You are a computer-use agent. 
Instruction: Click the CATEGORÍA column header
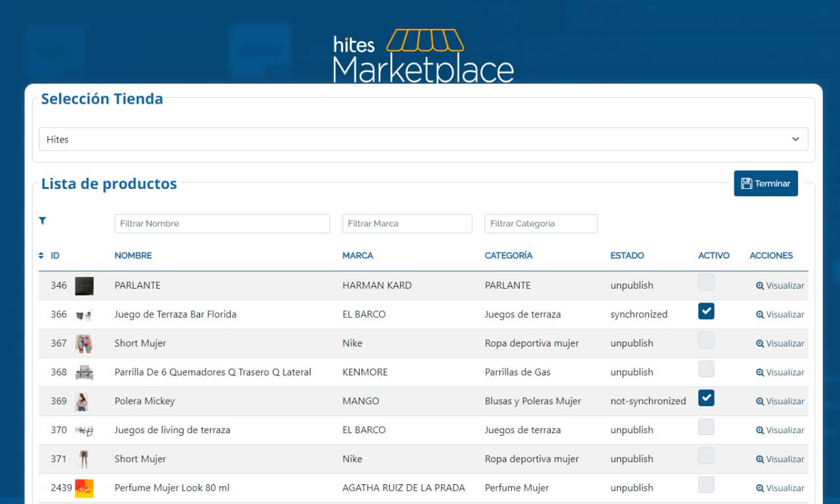[x=509, y=255]
